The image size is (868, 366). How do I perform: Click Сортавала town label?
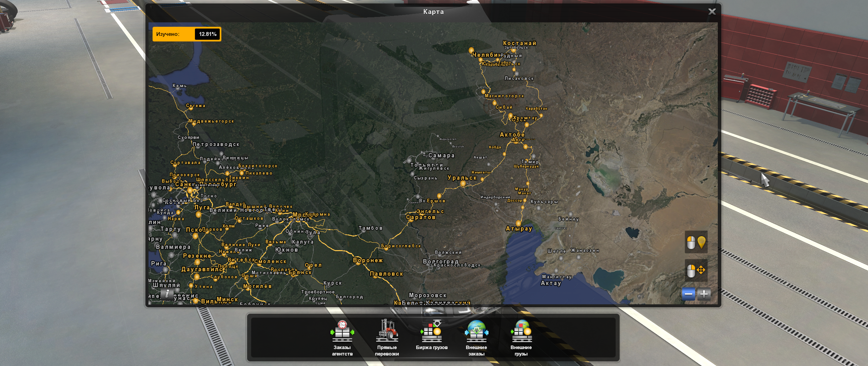pyautogui.click(x=185, y=163)
